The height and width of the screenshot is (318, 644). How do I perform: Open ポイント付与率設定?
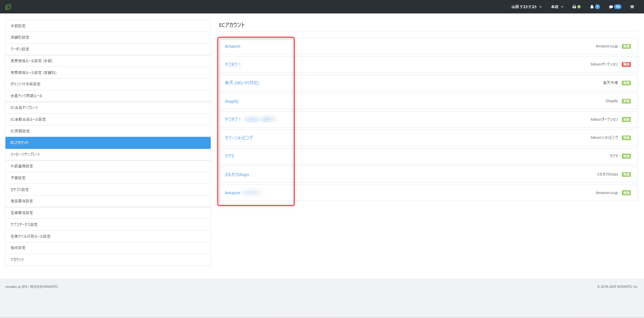108,84
